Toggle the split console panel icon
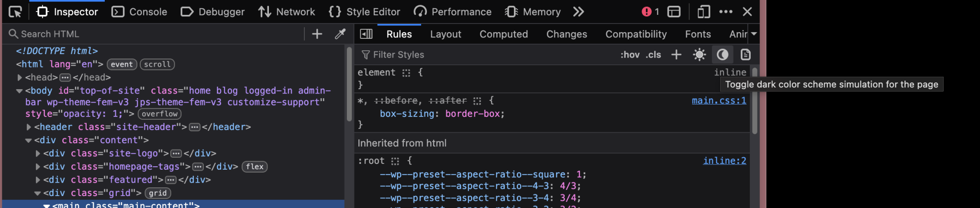 [x=674, y=12]
